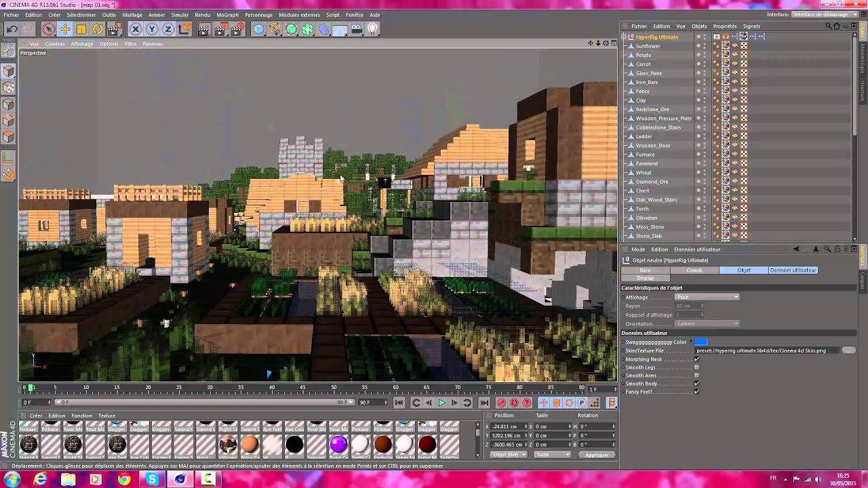Switch to the Base tab
The height and width of the screenshot is (488, 868).
[646, 270]
